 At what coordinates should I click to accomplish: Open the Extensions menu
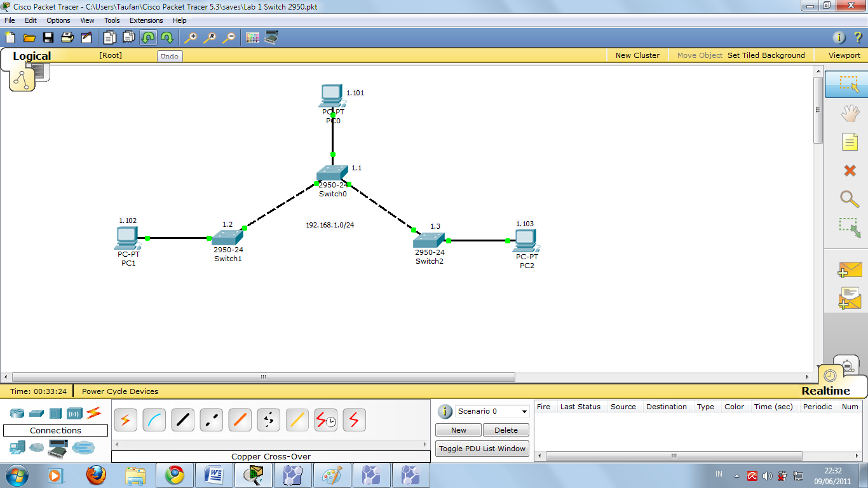tap(146, 20)
